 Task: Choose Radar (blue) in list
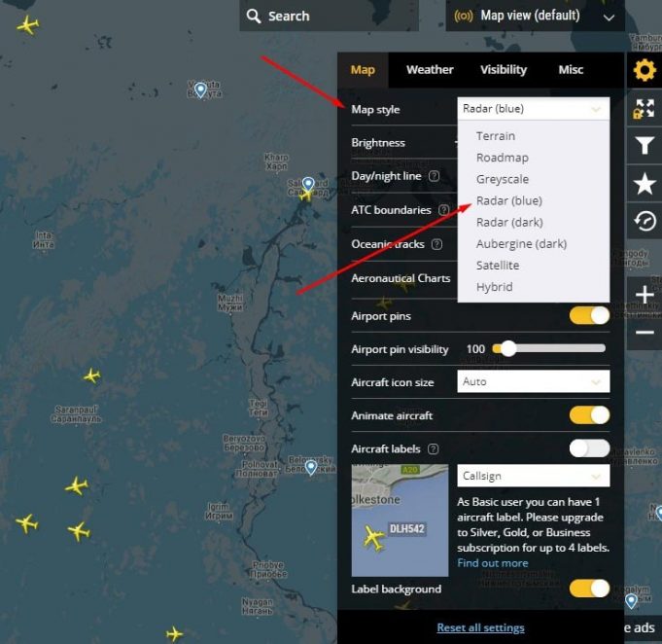click(508, 200)
